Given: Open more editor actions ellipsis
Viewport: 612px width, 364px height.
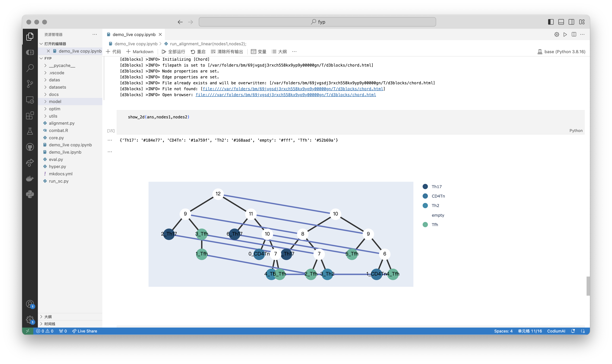Looking at the screenshot, I should 582,35.
